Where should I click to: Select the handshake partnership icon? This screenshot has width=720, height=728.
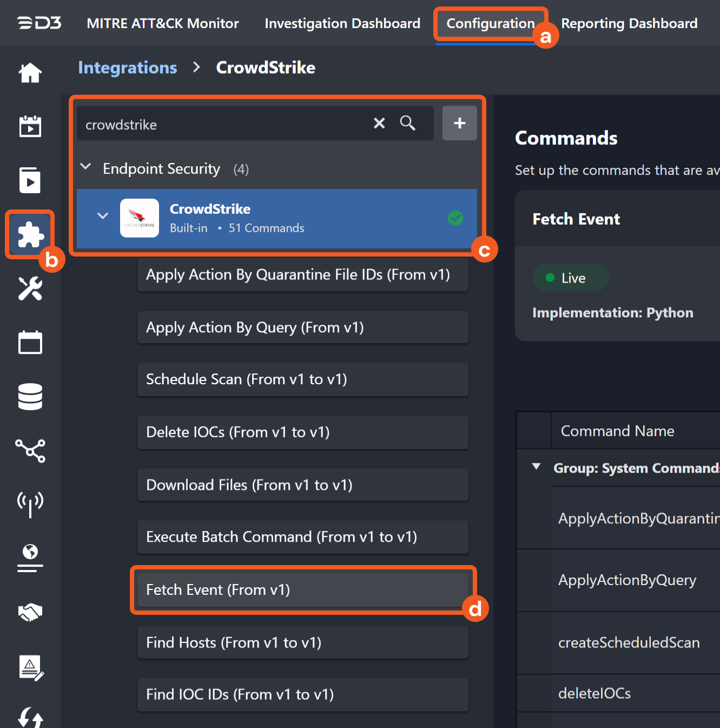(x=30, y=612)
